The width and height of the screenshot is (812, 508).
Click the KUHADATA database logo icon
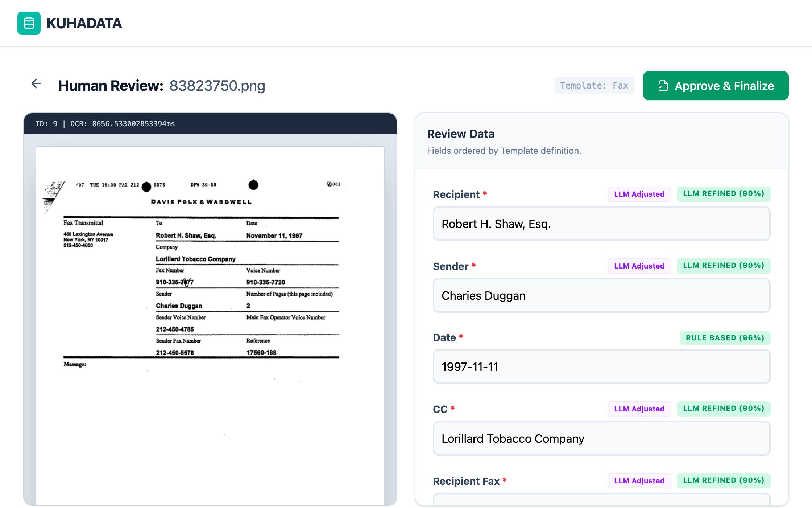(x=29, y=23)
